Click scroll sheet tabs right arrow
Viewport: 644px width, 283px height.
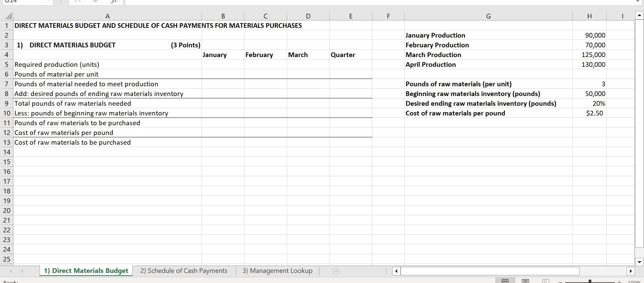[x=22, y=271]
